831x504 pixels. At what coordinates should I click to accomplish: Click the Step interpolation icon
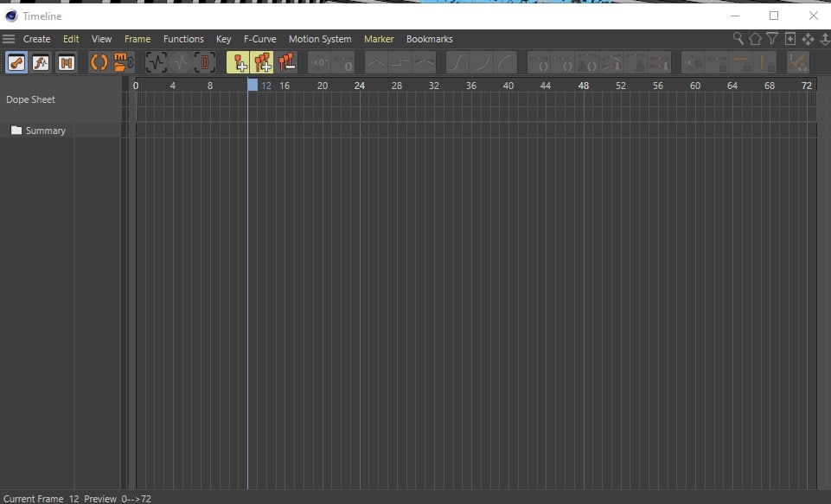(x=400, y=62)
